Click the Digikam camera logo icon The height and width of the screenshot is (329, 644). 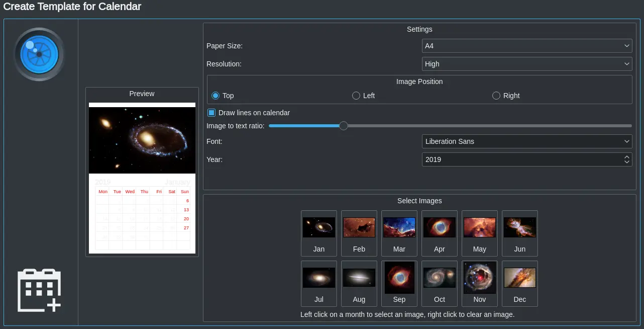tap(39, 54)
